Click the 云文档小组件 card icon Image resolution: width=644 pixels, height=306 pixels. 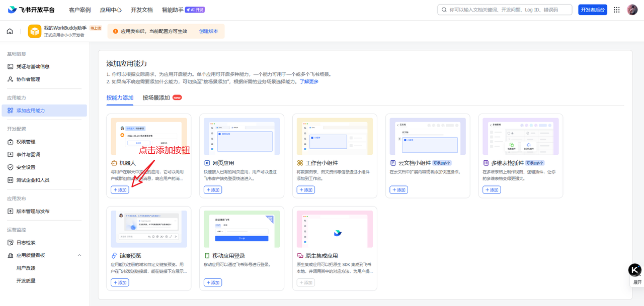(393, 163)
